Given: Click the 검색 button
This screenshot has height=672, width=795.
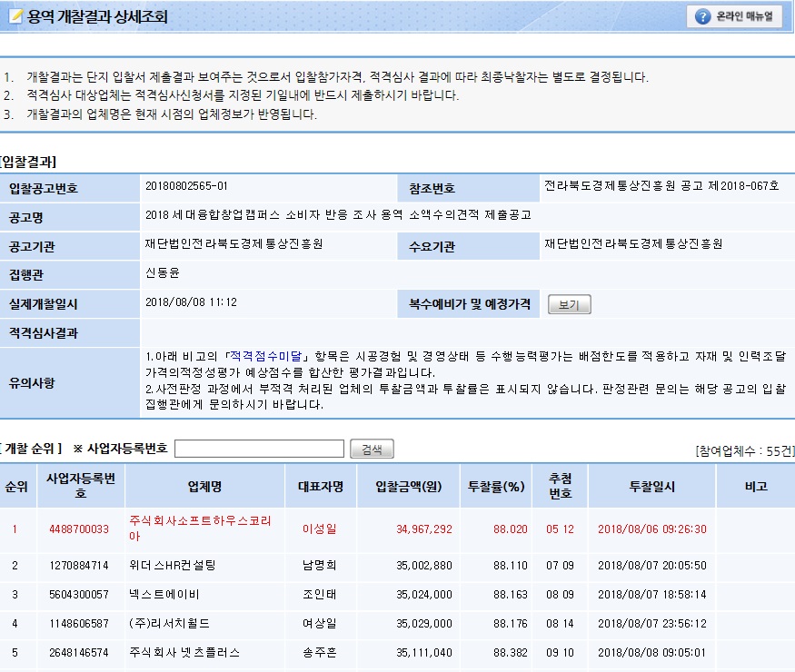Looking at the screenshot, I should [x=372, y=449].
